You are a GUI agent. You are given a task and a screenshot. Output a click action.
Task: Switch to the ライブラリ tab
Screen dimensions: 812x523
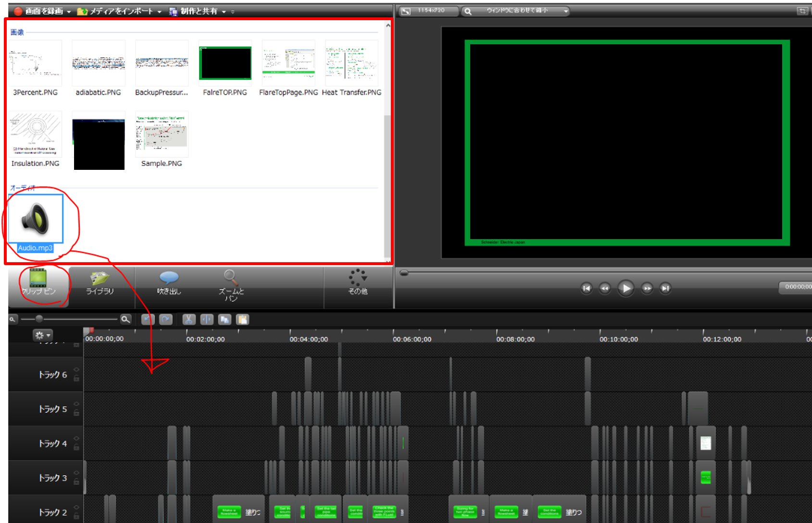tap(100, 283)
